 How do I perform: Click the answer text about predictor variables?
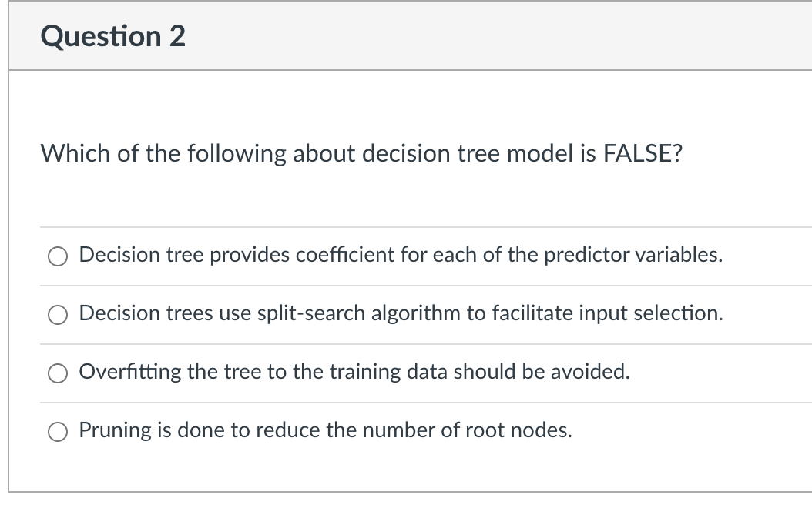[400, 256]
